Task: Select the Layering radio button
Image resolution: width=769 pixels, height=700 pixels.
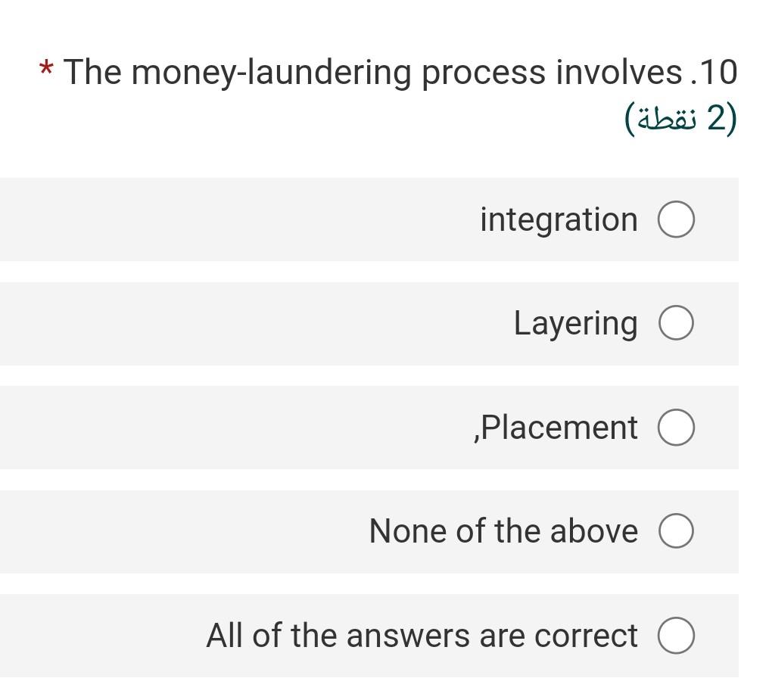Action: coord(676,323)
